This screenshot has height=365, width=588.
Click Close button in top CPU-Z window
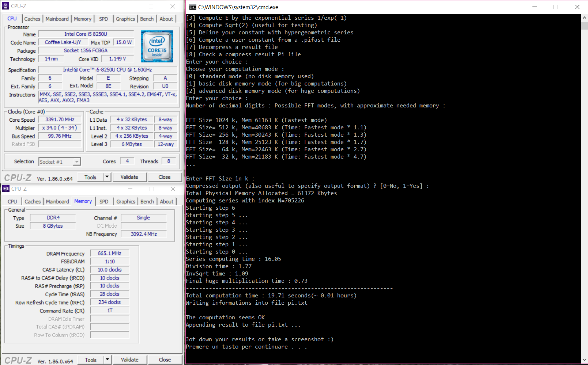point(165,177)
